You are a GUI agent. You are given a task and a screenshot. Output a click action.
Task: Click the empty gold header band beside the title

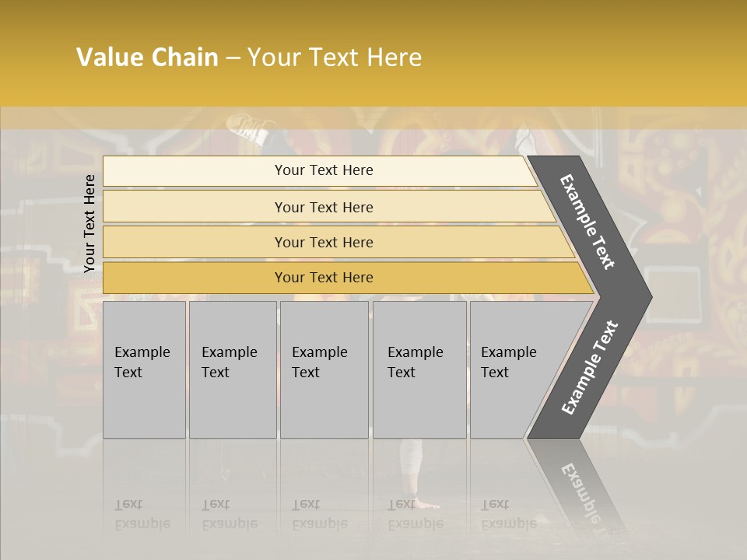click(x=591, y=58)
